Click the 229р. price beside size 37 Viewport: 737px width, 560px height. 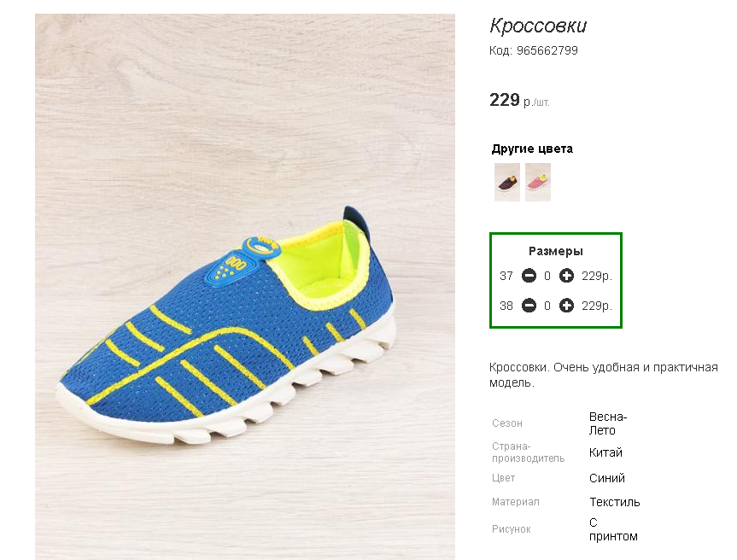[597, 277]
